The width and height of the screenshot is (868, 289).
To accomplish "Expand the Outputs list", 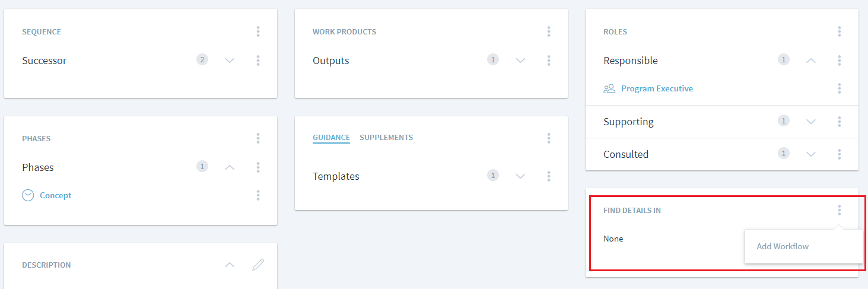I will 520,61.
